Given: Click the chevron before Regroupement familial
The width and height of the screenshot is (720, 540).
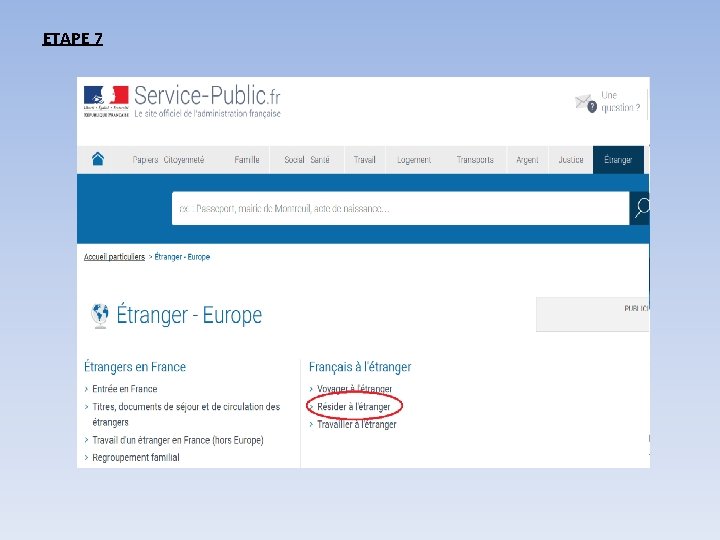Looking at the screenshot, I should coord(86,458).
